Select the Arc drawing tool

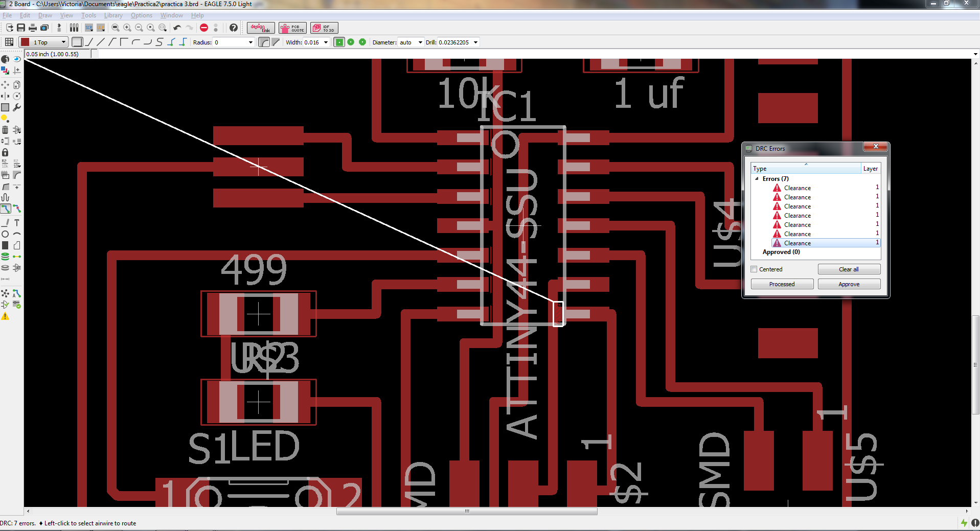pos(17,234)
